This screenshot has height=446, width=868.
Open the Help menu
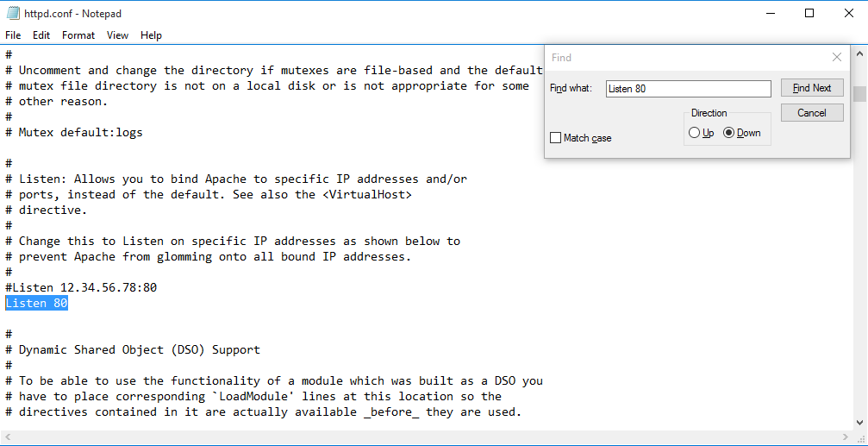coord(151,35)
